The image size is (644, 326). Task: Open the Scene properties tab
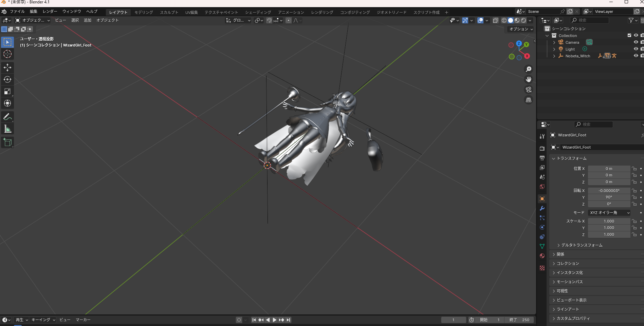[542, 177]
